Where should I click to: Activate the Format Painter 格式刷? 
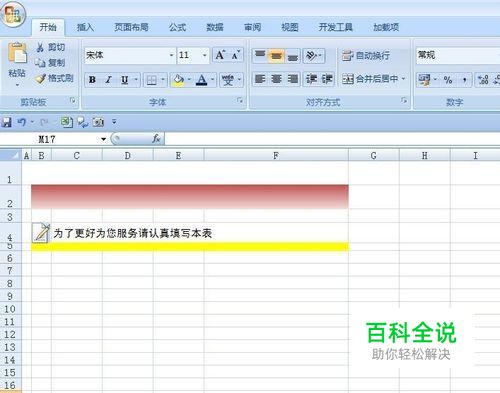pos(54,78)
